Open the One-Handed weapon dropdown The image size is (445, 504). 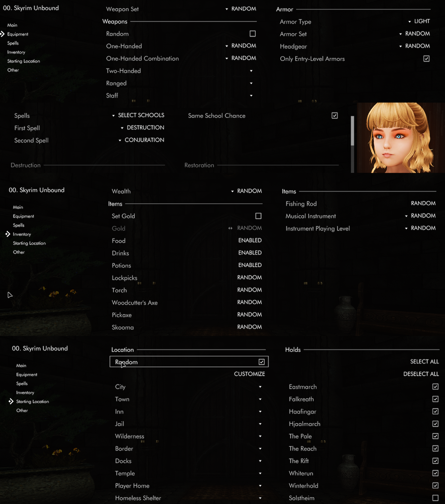click(x=241, y=46)
